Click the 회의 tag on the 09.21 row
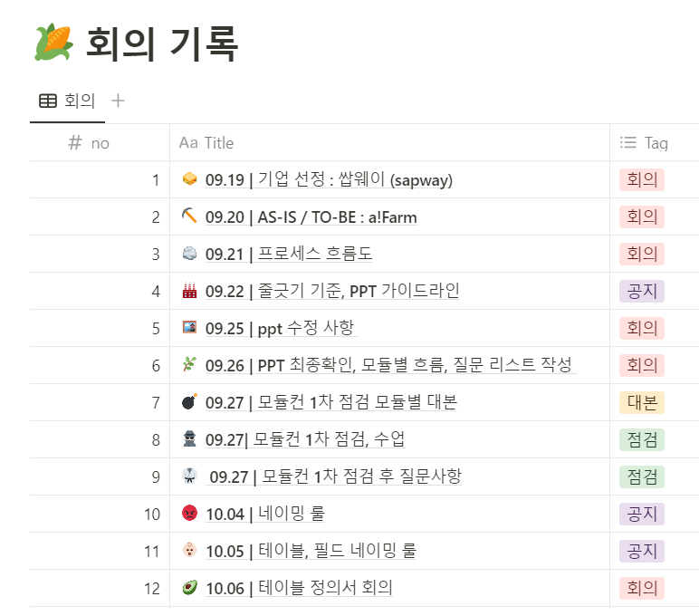The image size is (699, 616). (x=642, y=254)
